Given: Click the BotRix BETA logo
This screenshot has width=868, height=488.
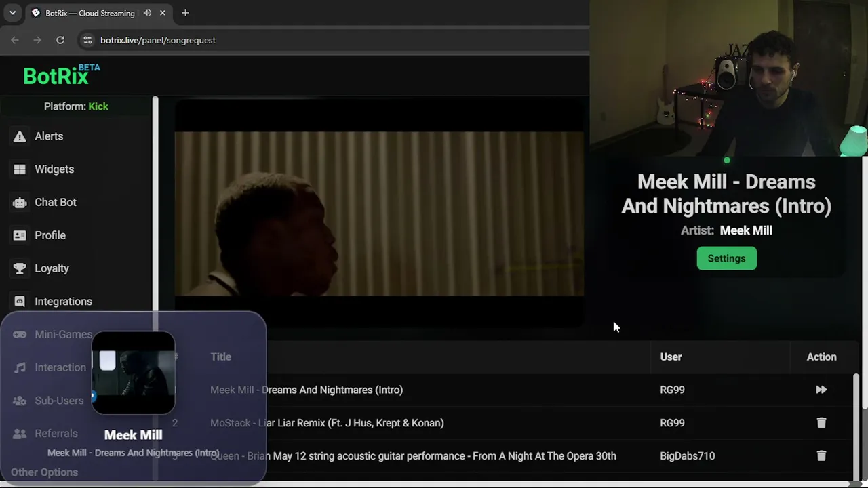Looking at the screenshot, I should pyautogui.click(x=61, y=75).
